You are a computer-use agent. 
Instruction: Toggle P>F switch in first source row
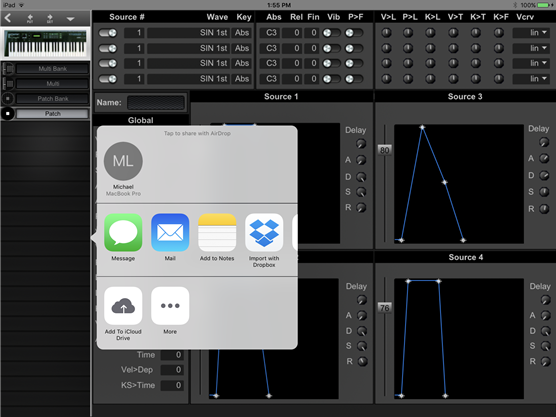tap(354, 33)
